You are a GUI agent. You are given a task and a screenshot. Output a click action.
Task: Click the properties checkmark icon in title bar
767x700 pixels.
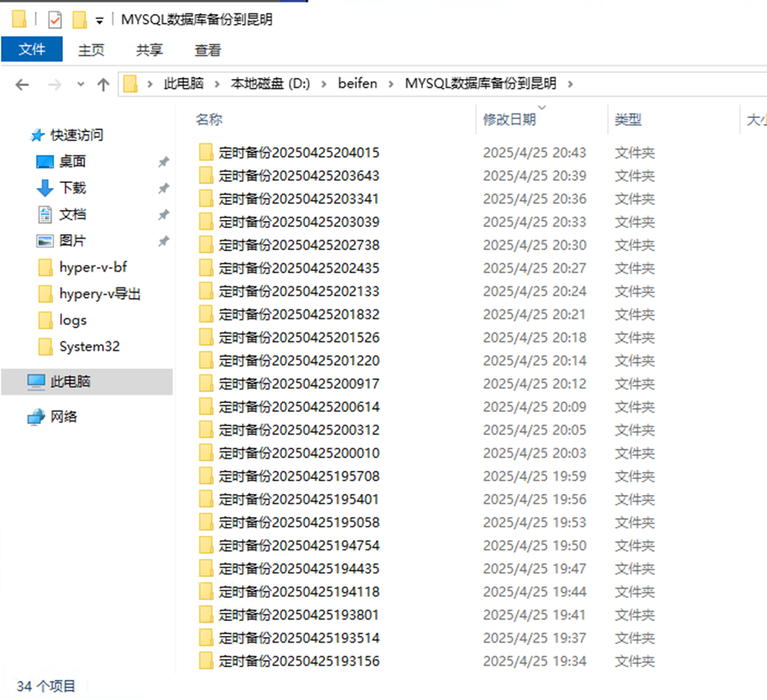click(55, 20)
